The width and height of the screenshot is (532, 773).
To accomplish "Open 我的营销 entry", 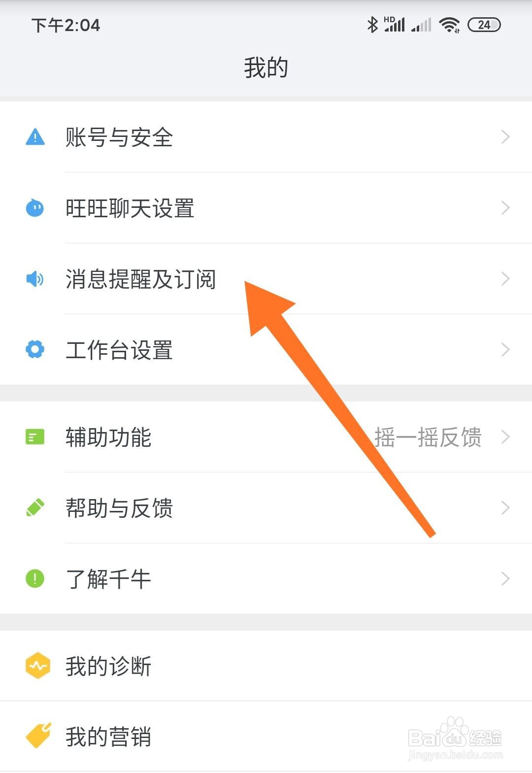I will click(266, 737).
